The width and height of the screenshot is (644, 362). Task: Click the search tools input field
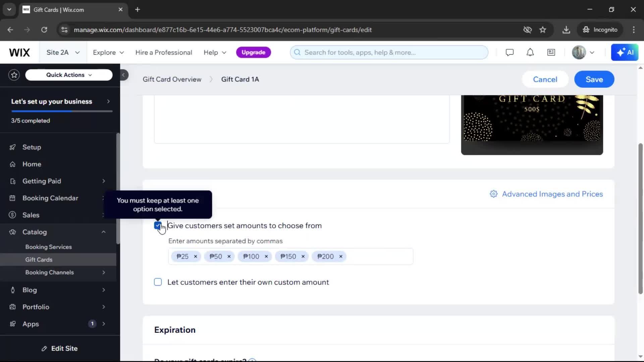coord(389,53)
